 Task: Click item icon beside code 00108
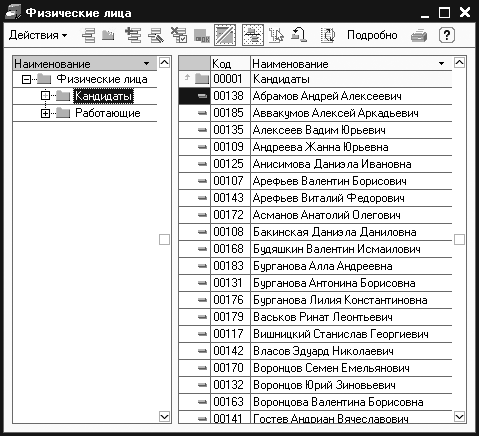click(x=202, y=232)
